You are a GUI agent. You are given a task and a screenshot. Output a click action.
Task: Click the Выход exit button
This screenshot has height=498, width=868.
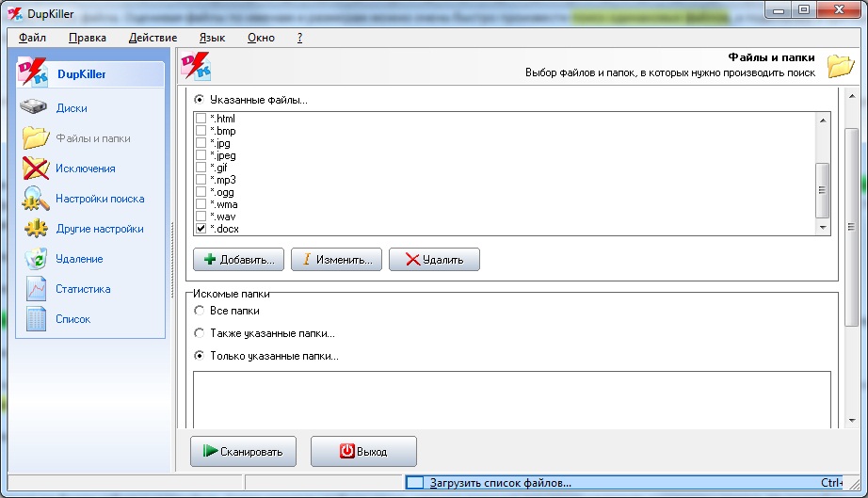pyautogui.click(x=363, y=452)
